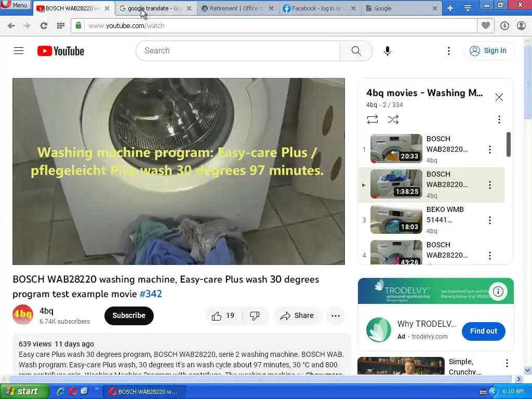Image resolution: width=532 pixels, height=399 pixels.
Task: Open the browser downloads icon
Action: click(x=504, y=25)
